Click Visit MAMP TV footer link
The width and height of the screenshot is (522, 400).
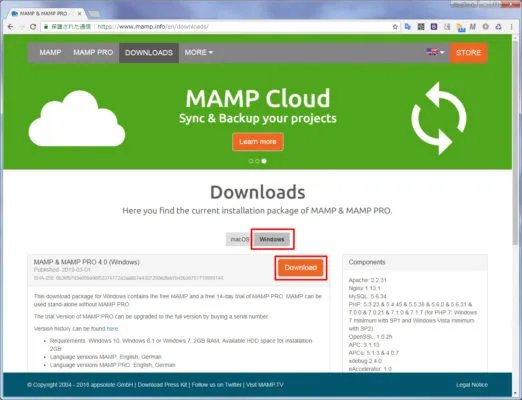coord(265,385)
